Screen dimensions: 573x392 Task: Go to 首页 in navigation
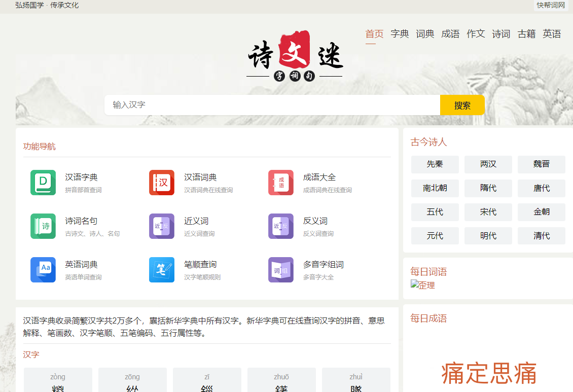[x=374, y=34]
